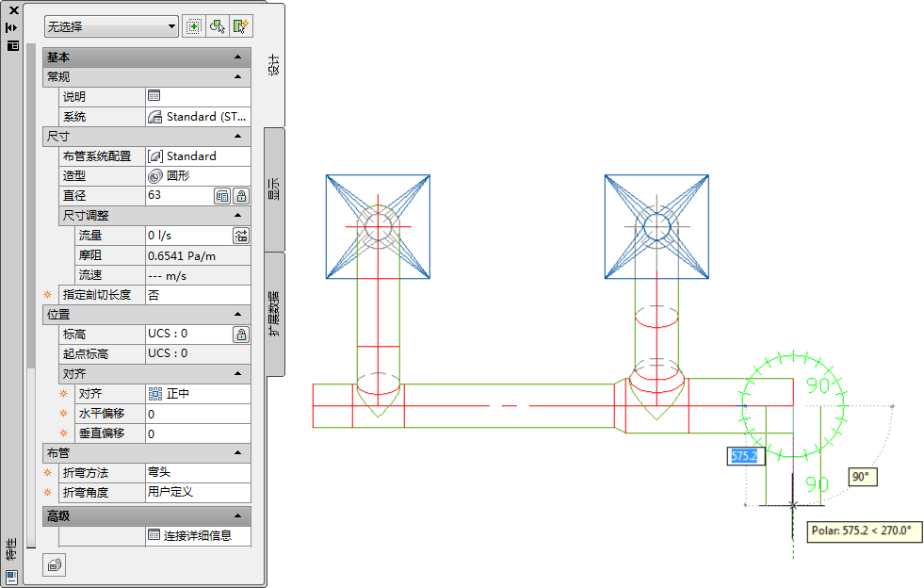This screenshot has height=588, width=924.
Task: Click the Toggle PICKADD variable icon
Action: tap(194, 26)
